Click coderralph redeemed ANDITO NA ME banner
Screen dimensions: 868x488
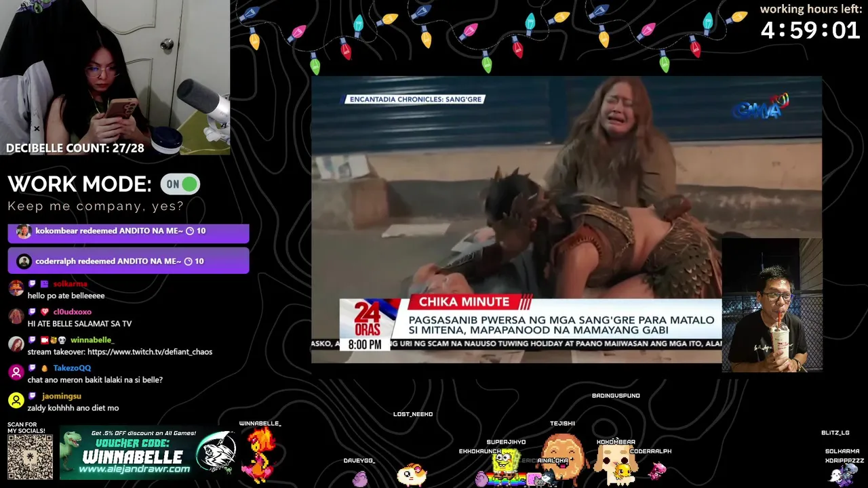pos(129,262)
